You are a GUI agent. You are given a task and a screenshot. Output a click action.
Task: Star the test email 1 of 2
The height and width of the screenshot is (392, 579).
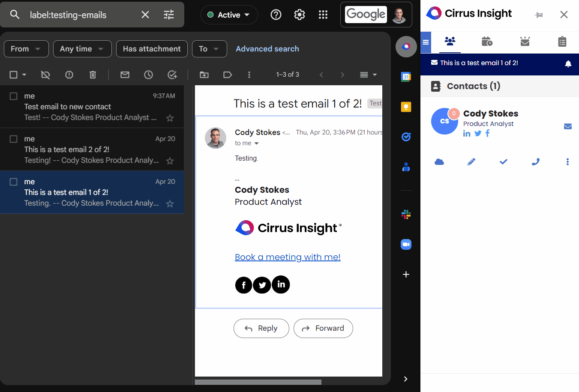click(170, 203)
